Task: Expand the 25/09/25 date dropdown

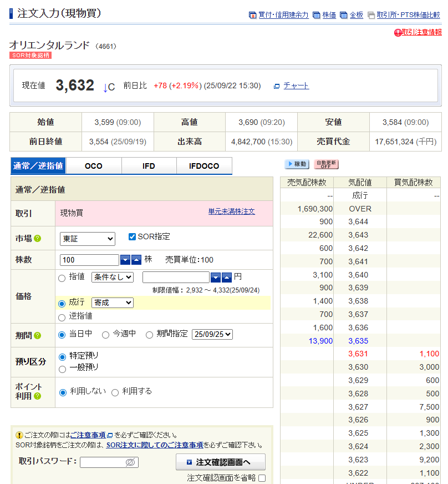Action: click(212, 334)
